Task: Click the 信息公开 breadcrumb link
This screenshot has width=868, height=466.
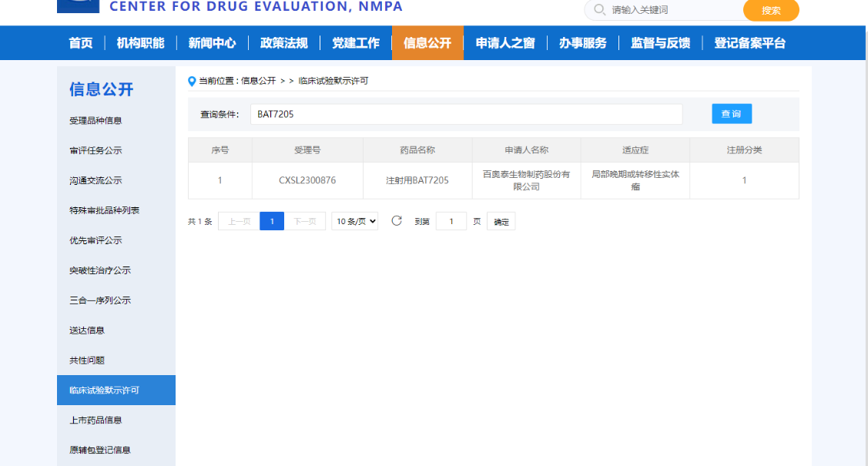Action: pos(258,81)
